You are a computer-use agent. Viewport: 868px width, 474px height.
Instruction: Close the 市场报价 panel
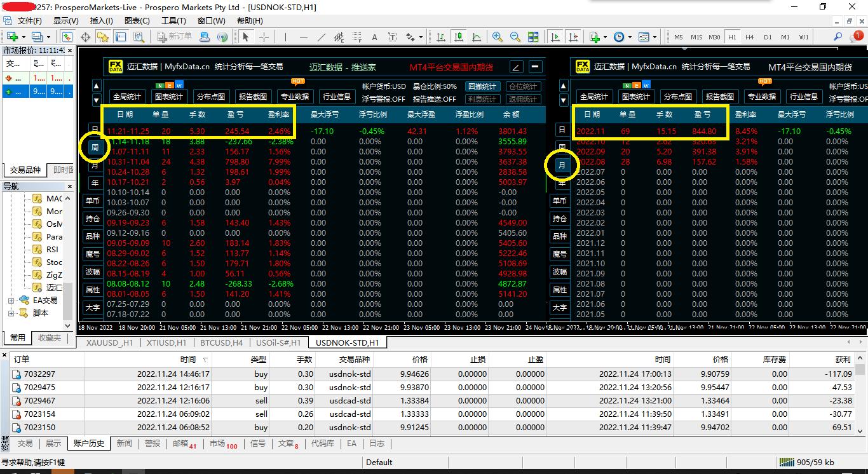point(69,50)
